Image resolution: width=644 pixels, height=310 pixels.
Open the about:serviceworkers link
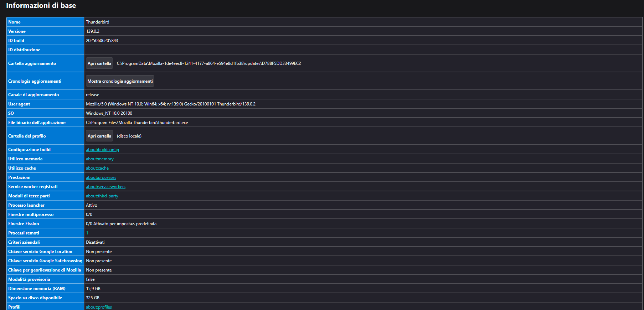[x=106, y=187]
